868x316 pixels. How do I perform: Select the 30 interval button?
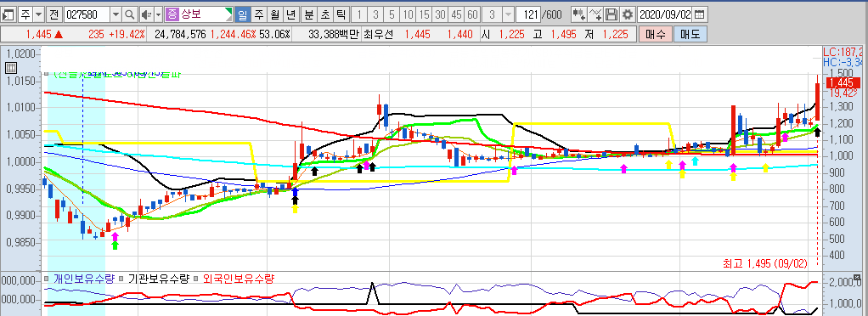pyautogui.click(x=440, y=14)
